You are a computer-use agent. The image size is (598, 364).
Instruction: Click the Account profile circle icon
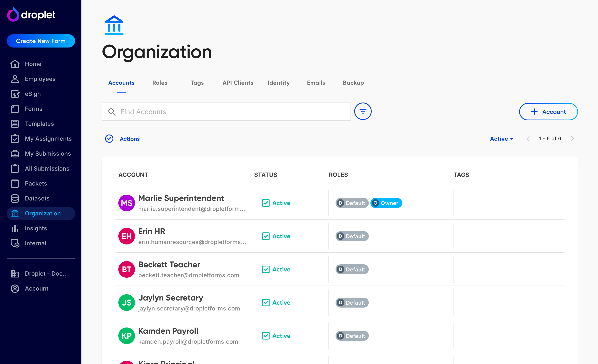pos(15,289)
